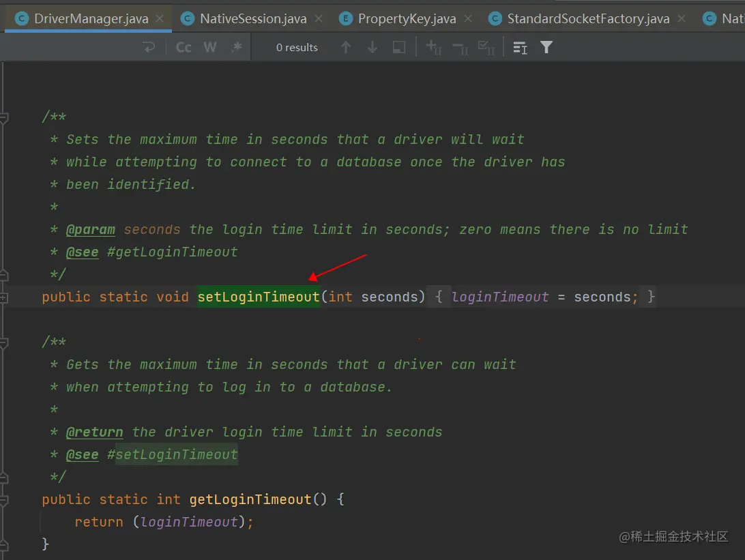Collapse the getLoginTimeout Javadoc comment start
Image resolution: width=745 pixels, height=560 pixels.
[3, 342]
